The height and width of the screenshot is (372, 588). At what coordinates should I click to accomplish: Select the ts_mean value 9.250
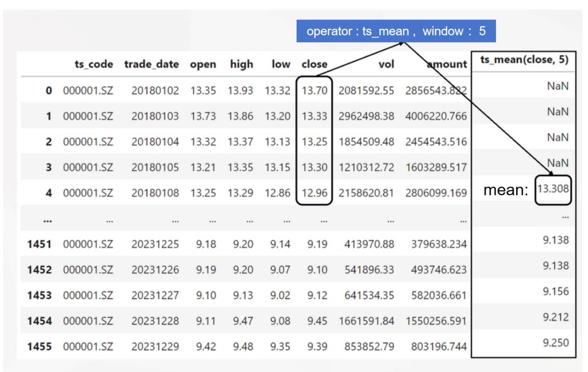tap(555, 343)
